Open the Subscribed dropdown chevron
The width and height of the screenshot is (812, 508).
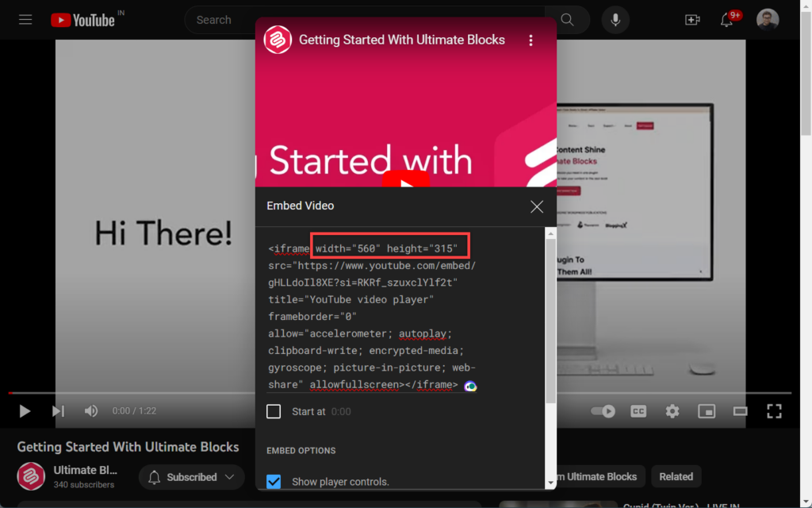pyautogui.click(x=229, y=477)
